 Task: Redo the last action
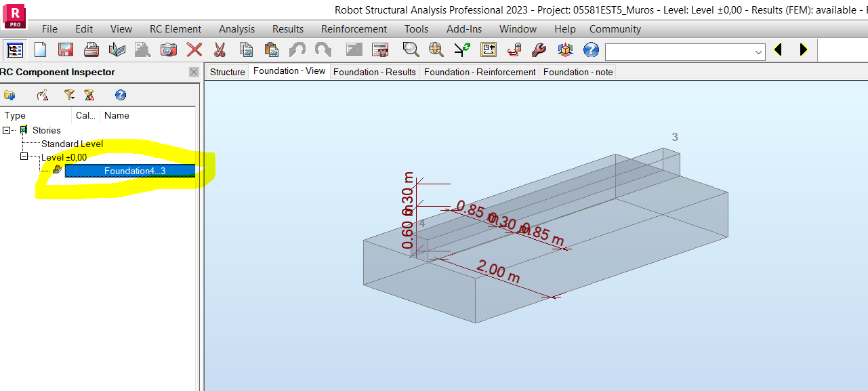coord(323,49)
